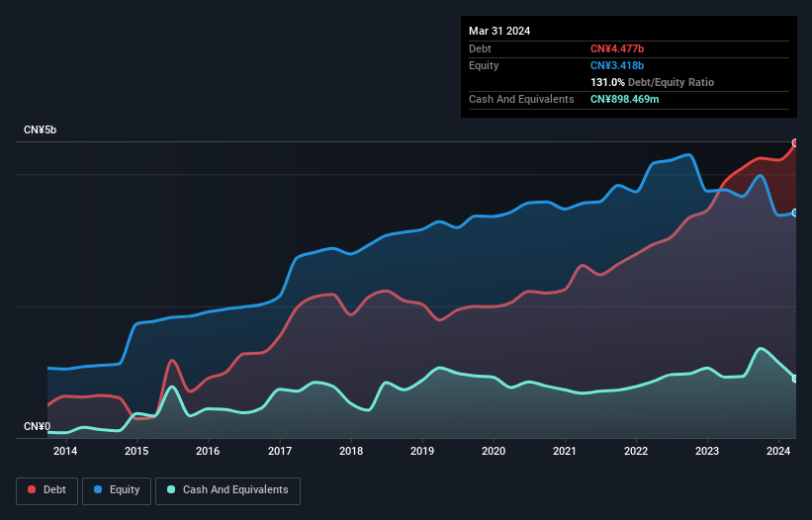The height and width of the screenshot is (520, 812).
Task: Click the CN¥0 y-axis label
Action: [x=38, y=426]
